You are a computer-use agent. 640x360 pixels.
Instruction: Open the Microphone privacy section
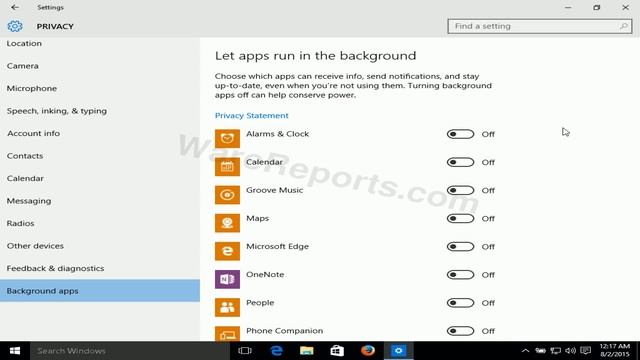coord(100,88)
